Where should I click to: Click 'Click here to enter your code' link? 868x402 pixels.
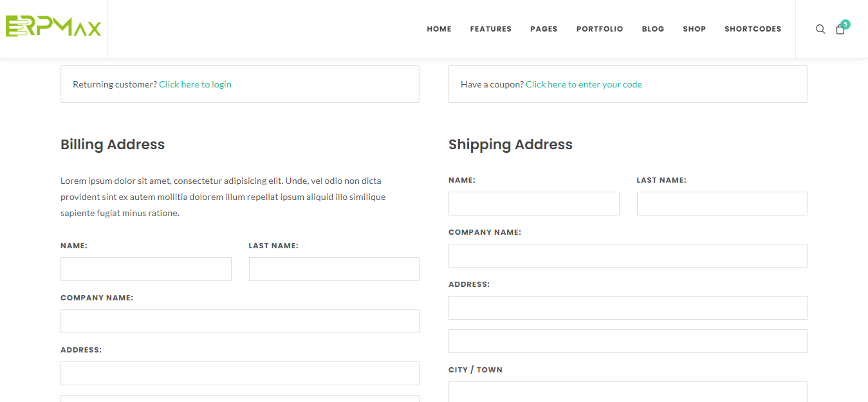tap(584, 84)
